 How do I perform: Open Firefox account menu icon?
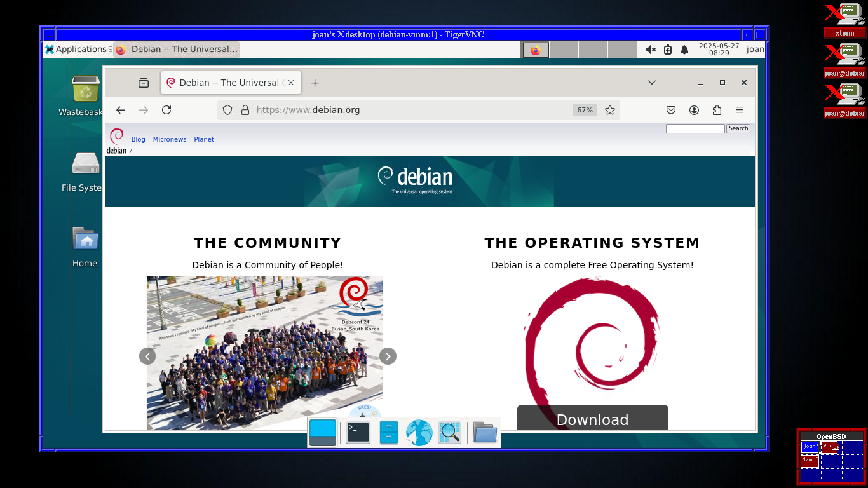[694, 110]
